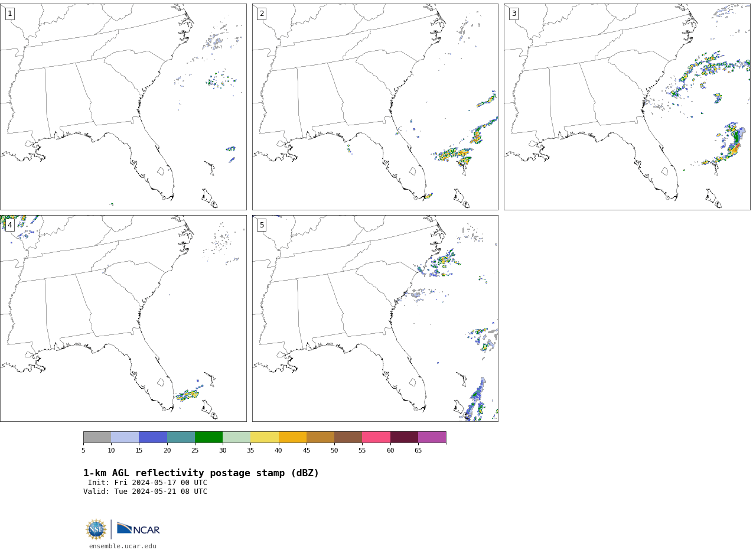
Task: Click the yellow 35-40 dBZ swatch
Action: click(x=265, y=437)
